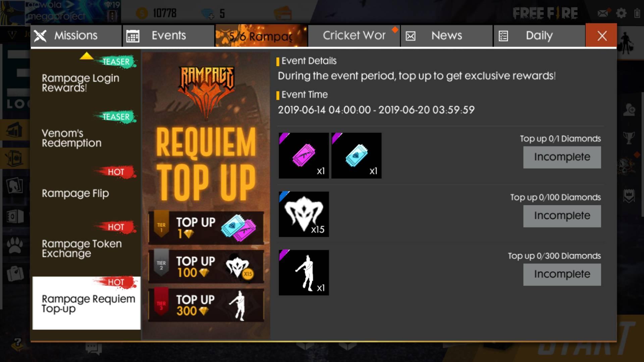Open the mail envelope icon
Image resolution: width=644 pixels, height=362 pixels.
pyautogui.click(x=603, y=13)
